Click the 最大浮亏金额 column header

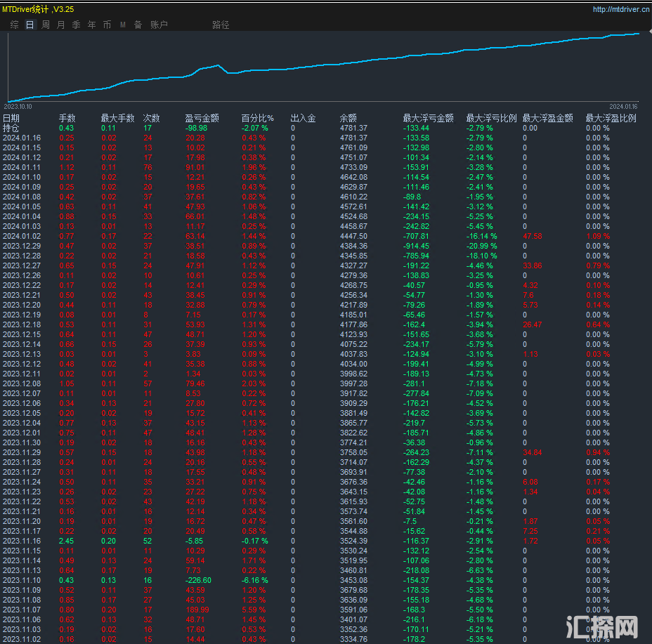pyautogui.click(x=428, y=118)
